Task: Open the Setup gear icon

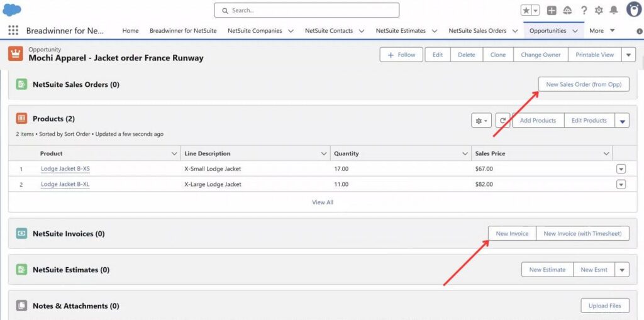Action: [599, 10]
